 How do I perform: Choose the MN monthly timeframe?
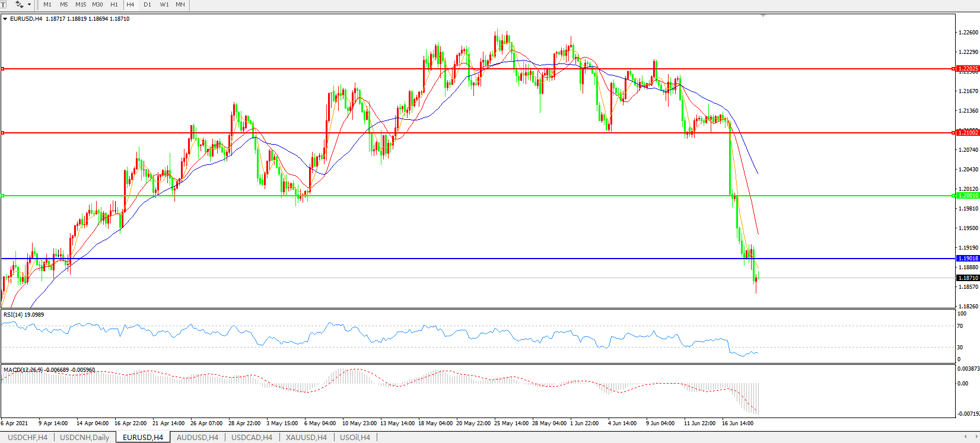tap(180, 5)
